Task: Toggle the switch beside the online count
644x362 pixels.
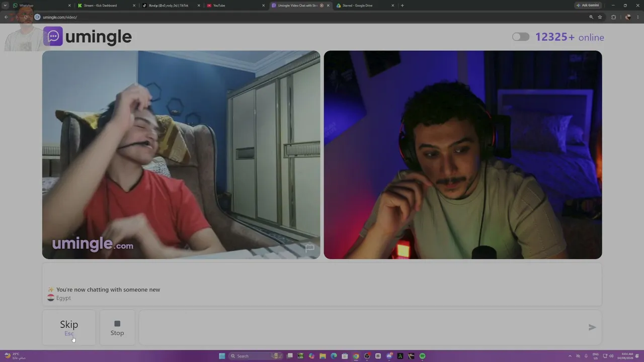Action: [521, 37]
